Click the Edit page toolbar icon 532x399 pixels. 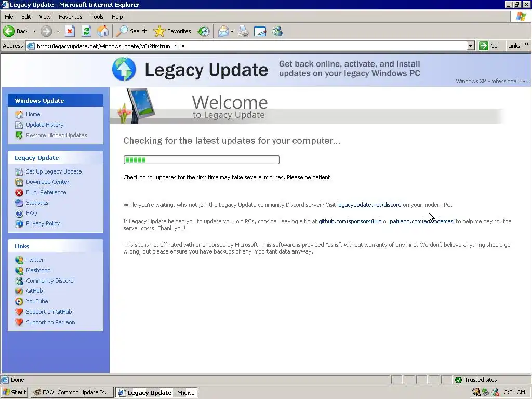(x=260, y=31)
